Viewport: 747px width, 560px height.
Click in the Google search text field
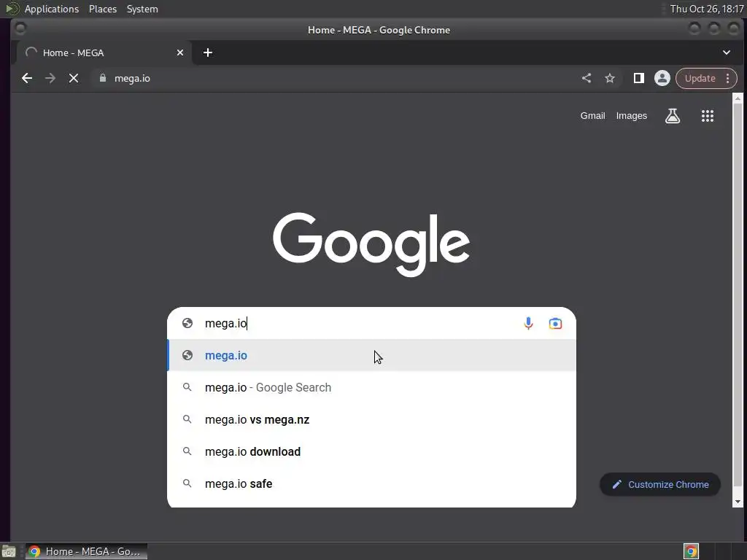[x=360, y=323]
